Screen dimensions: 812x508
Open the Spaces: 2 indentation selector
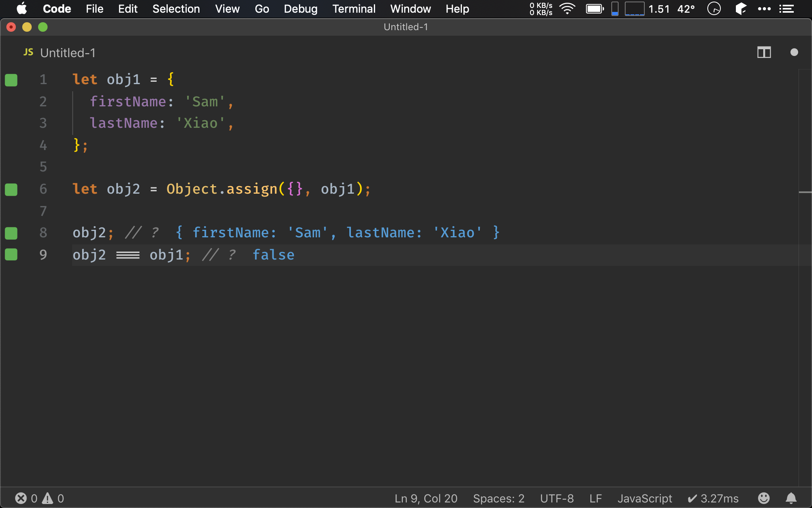pos(498,498)
